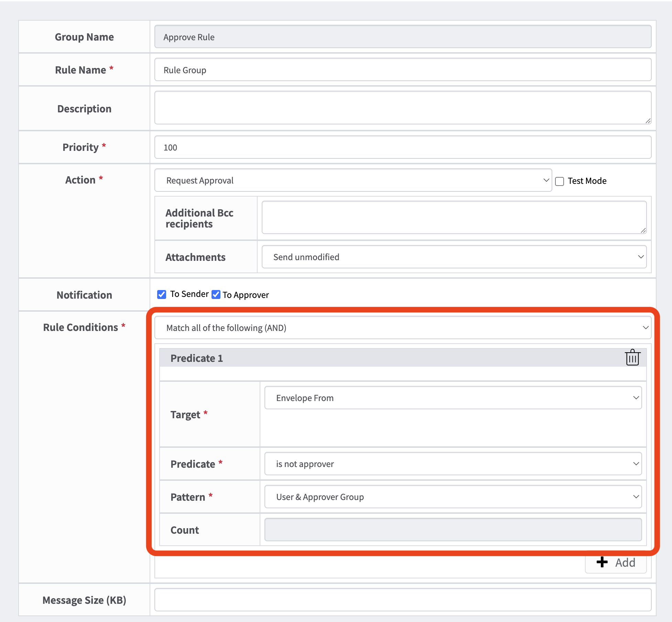Click the Target label

[185, 415]
